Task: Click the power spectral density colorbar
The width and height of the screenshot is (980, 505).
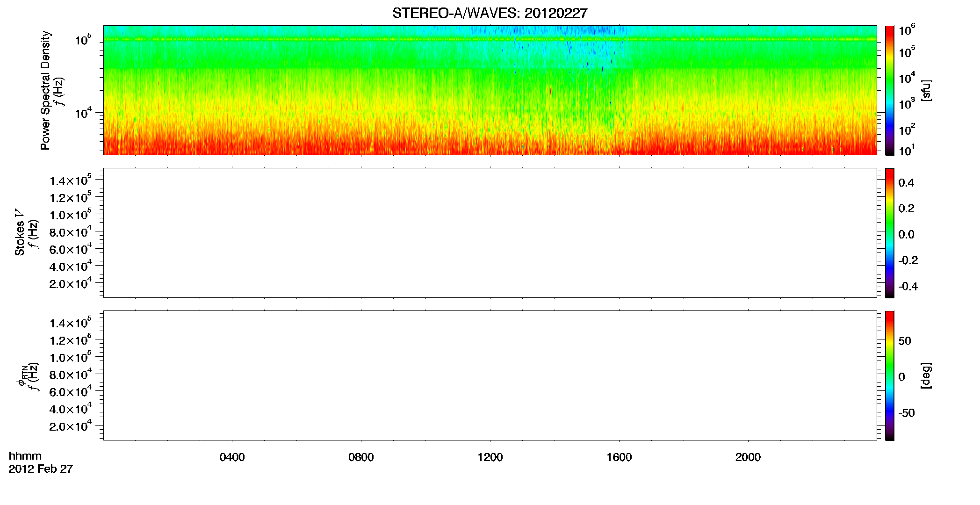Action: tap(890, 90)
